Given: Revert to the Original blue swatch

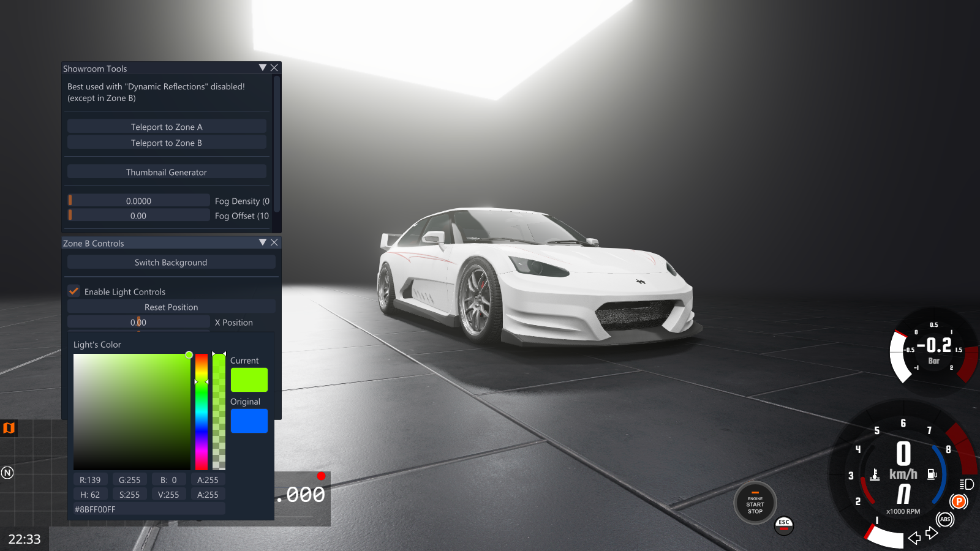Looking at the screenshot, I should tap(249, 421).
